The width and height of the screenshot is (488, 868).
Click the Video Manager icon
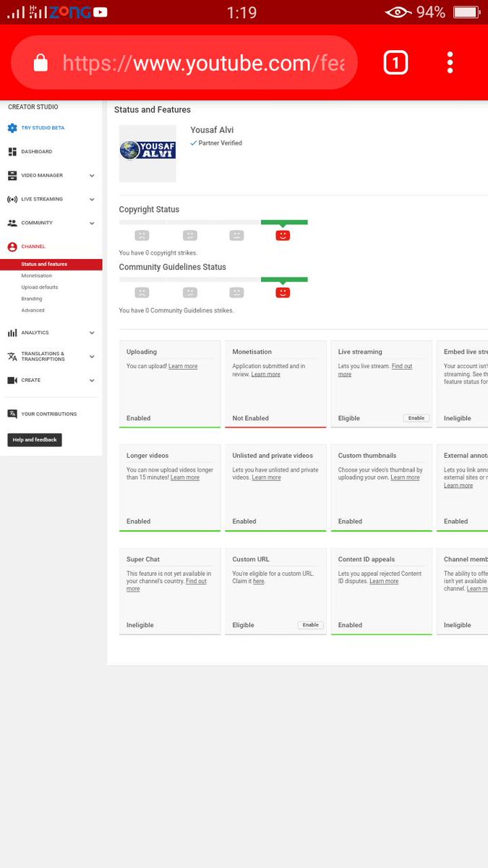[x=12, y=176]
